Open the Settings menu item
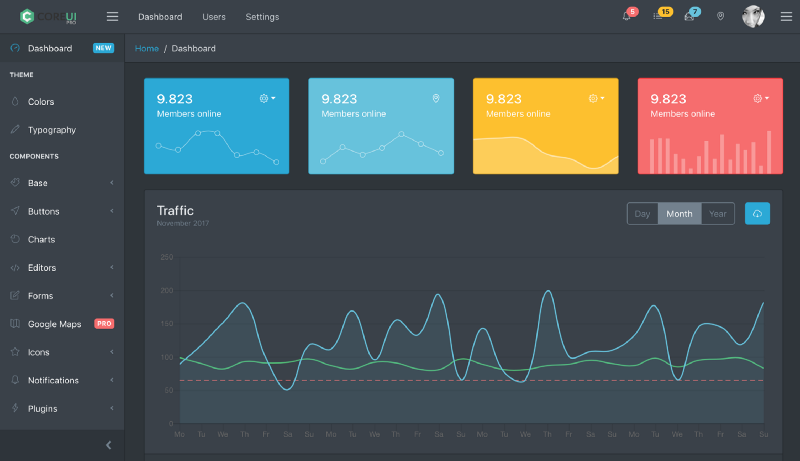Image resolution: width=800 pixels, height=461 pixels. point(262,17)
